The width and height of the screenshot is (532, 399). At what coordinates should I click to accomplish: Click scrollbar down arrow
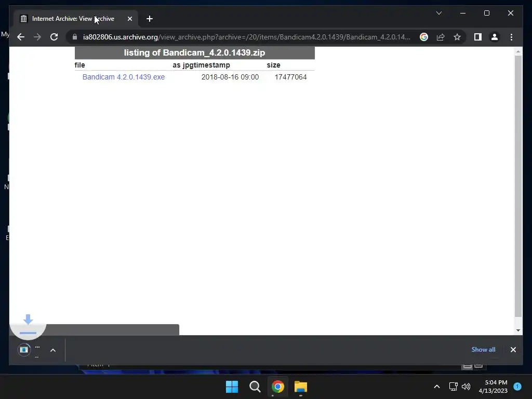point(518,330)
